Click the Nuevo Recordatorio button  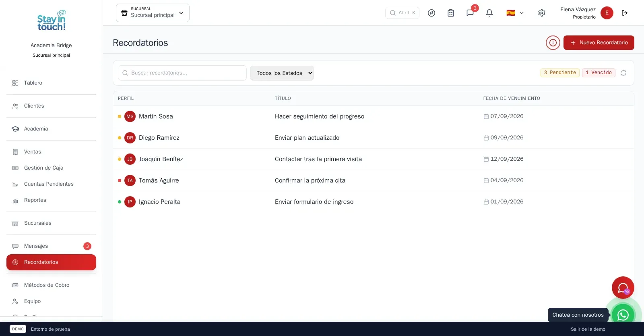point(599,43)
